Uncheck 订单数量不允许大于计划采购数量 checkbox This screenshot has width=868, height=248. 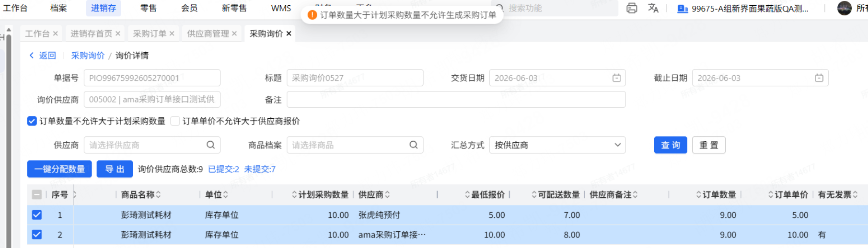(x=32, y=121)
